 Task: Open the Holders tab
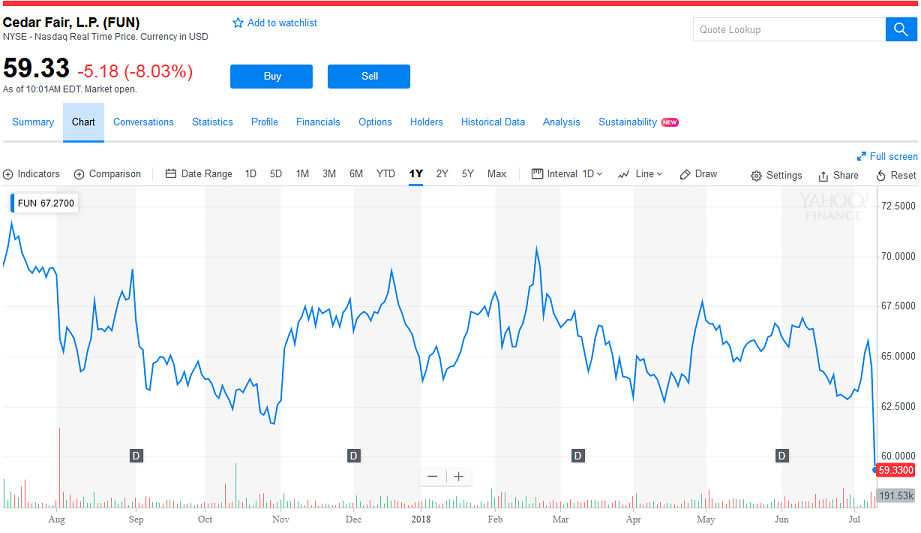pos(426,122)
